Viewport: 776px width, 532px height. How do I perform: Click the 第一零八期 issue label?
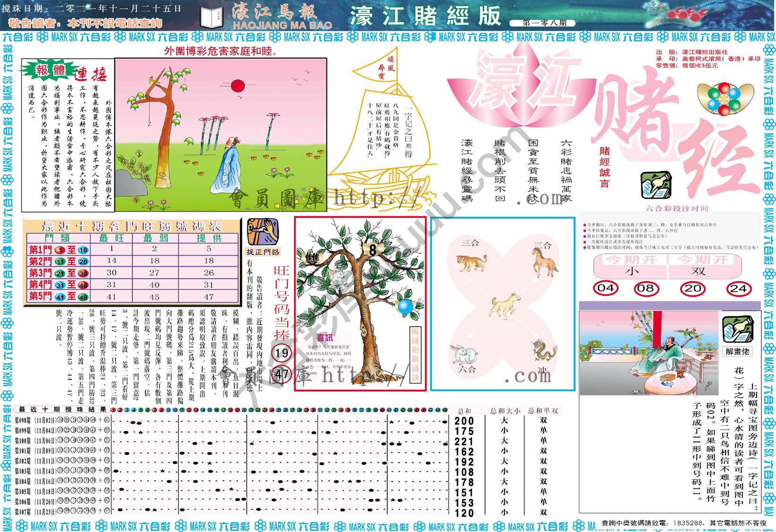(x=542, y=23)
